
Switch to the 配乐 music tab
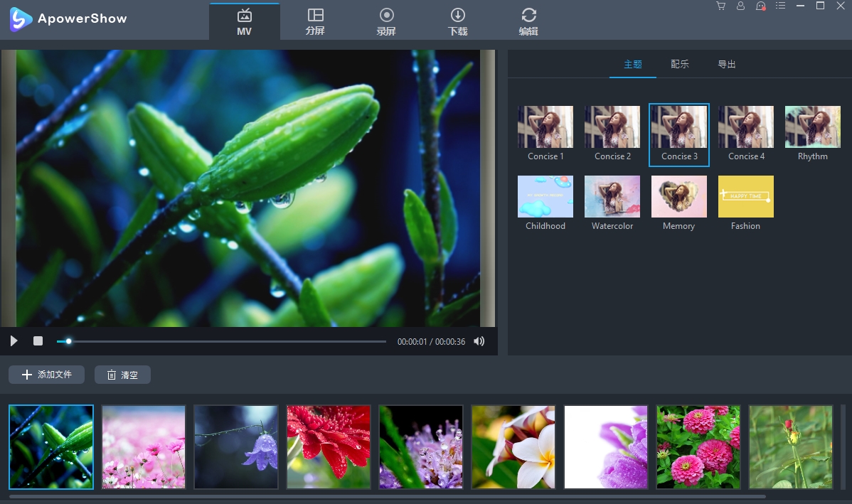[x=679, y=64]
